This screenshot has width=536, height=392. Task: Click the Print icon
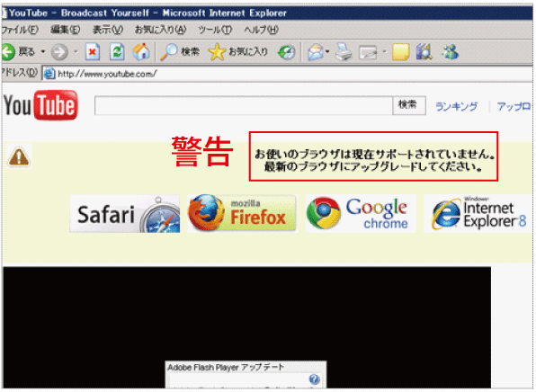(344, 52)
